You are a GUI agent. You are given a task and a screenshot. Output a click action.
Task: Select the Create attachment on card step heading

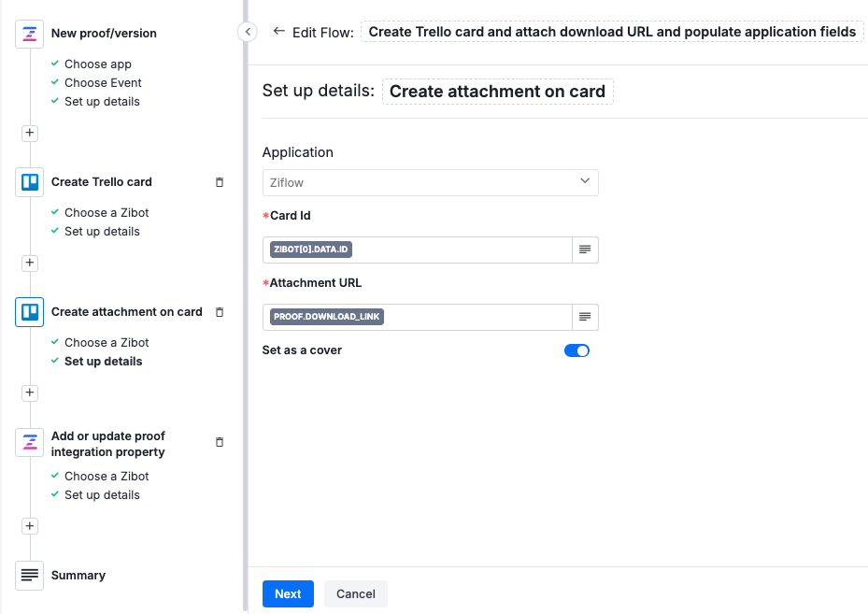pos(127,312)
